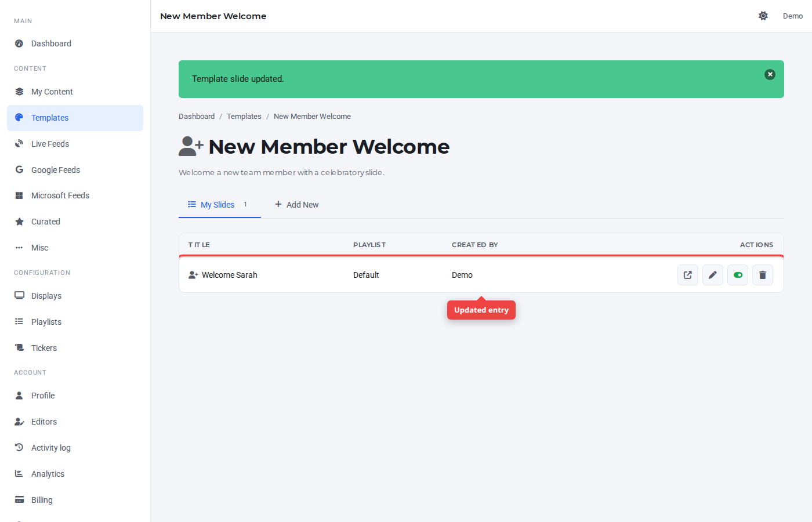Click the My Slides count badge
Screen dimensions: 812x522
pyautogui.click(x=245, y=204)
